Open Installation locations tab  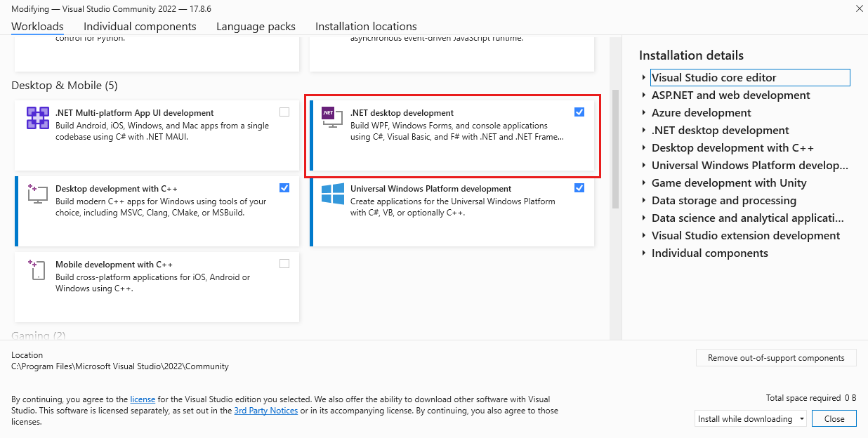[366, 27]
